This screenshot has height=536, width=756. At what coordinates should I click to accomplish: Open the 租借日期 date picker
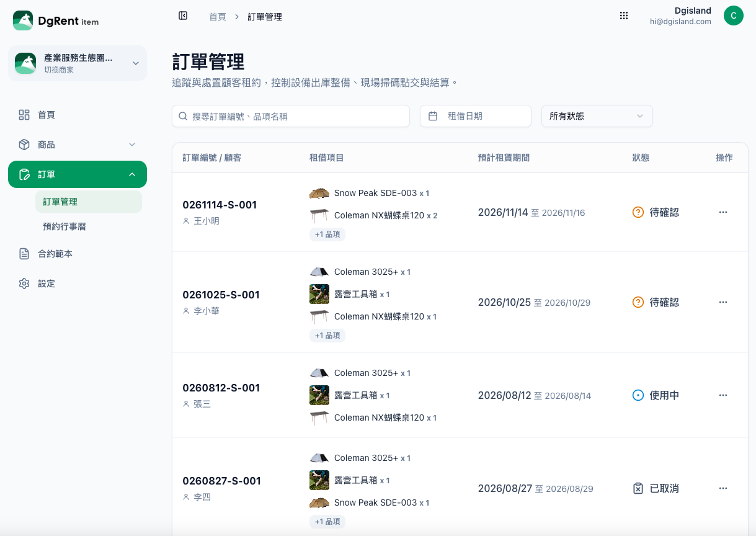pos(476,116)
